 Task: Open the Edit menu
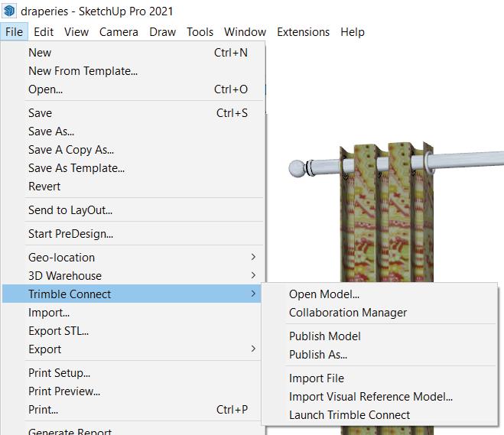[44, 32]
